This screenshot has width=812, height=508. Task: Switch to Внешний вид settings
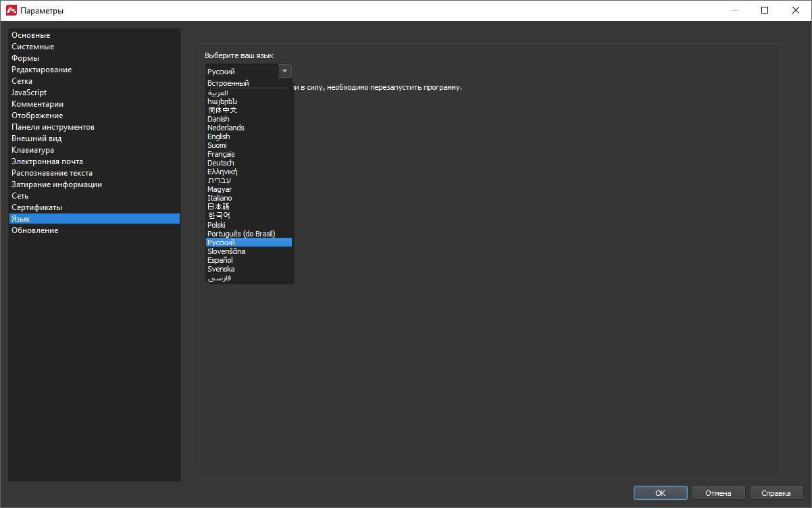pos(36,138)
